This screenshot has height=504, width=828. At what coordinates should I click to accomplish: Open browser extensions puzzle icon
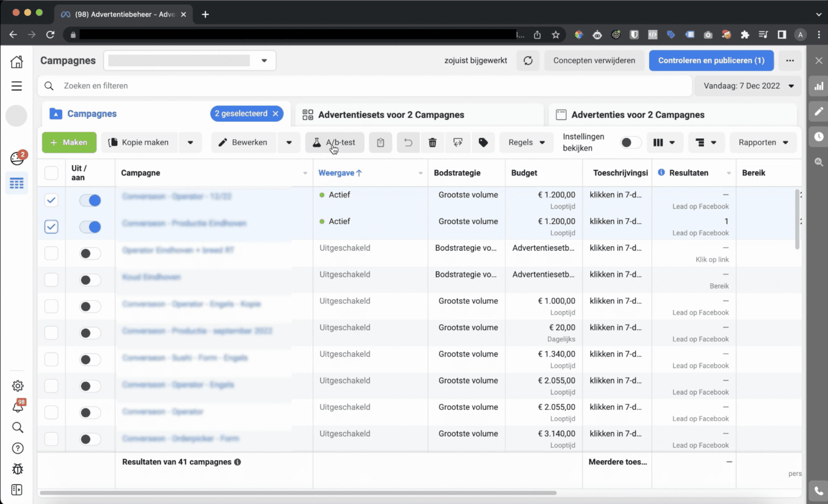coord(745,35)
